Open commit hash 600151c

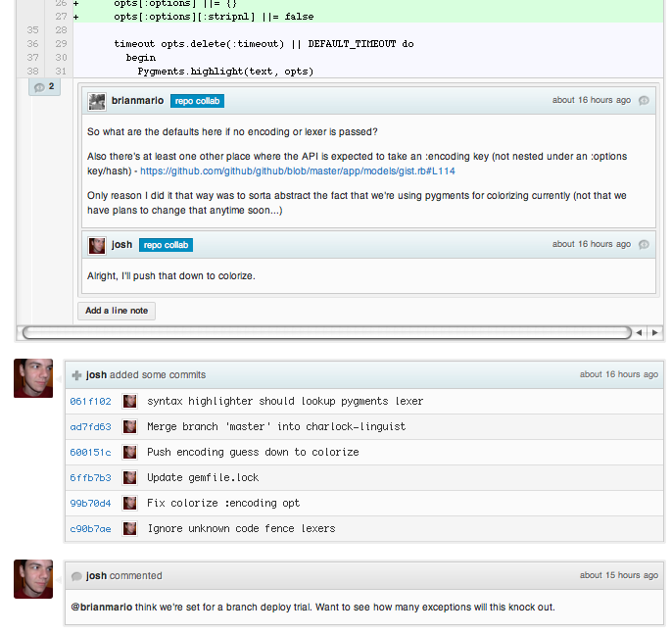tap(90, 452)
